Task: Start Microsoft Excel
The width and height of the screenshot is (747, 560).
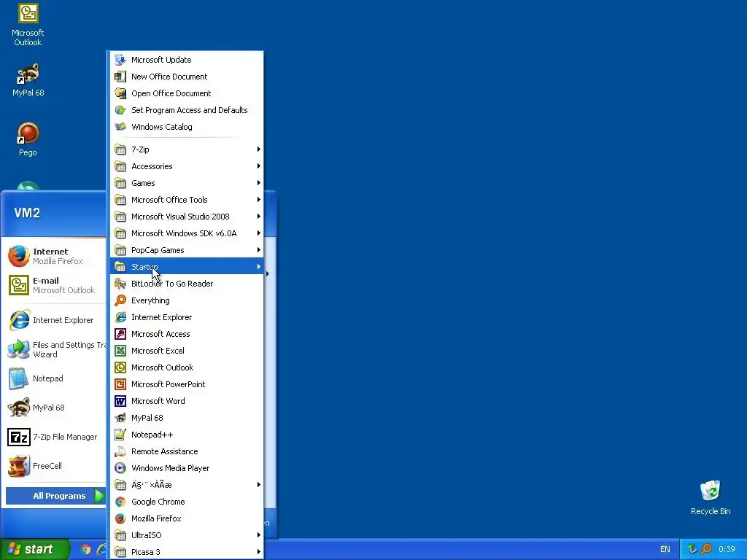Action: pyautogui.click(x=187, y=351)
